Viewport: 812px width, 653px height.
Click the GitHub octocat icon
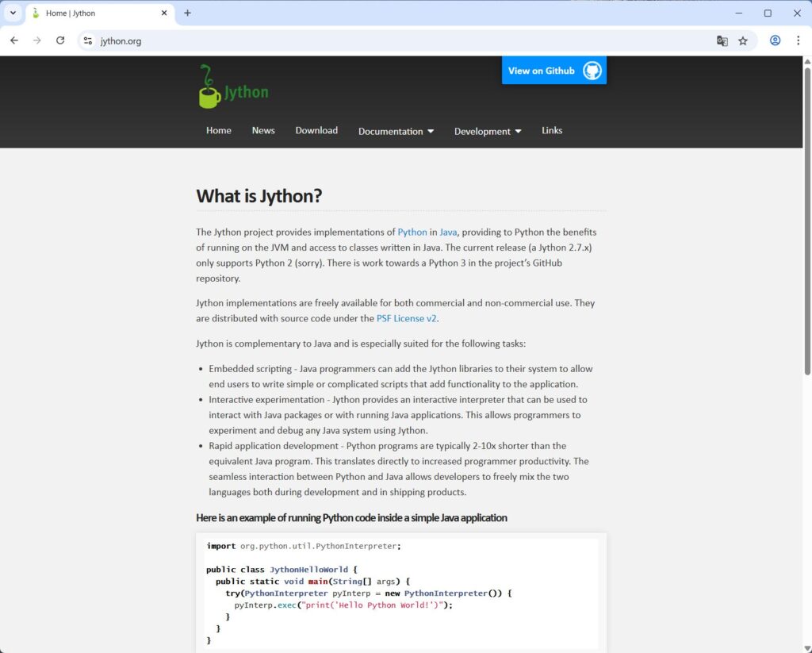pos(592,71)
